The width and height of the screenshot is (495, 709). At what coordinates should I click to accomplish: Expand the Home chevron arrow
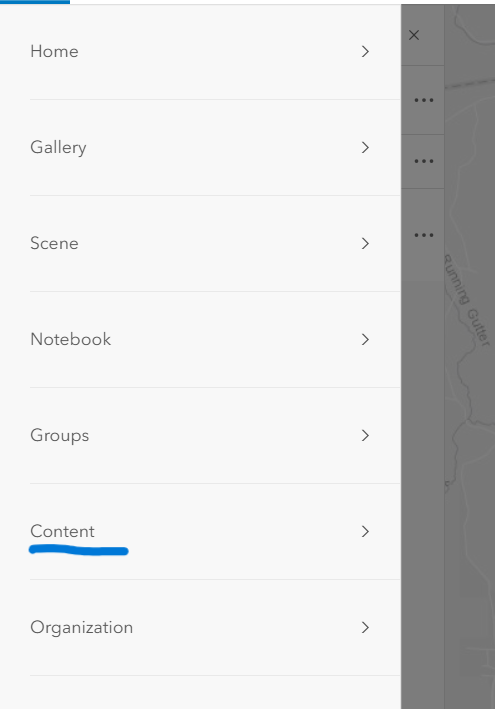pos(365,52)
